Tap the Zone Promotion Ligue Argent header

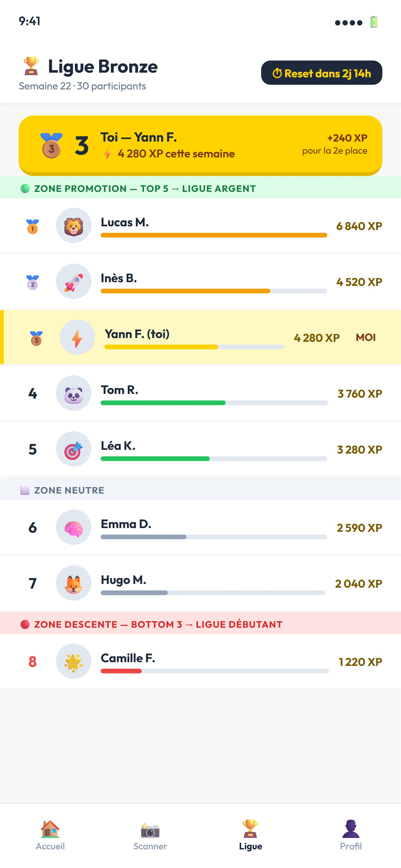tap(200, 188)
